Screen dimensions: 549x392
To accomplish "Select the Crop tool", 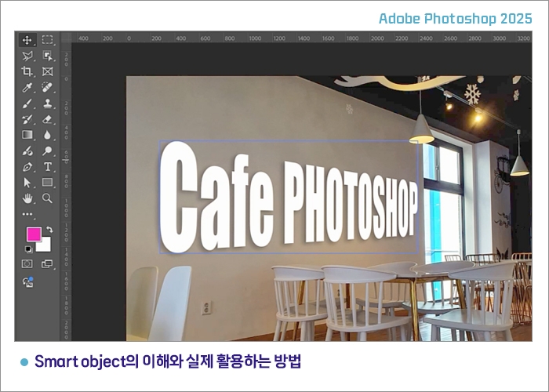I will [27, 71].
